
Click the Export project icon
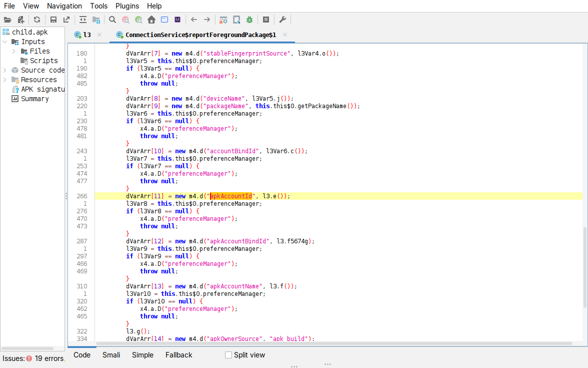[66, 20]
